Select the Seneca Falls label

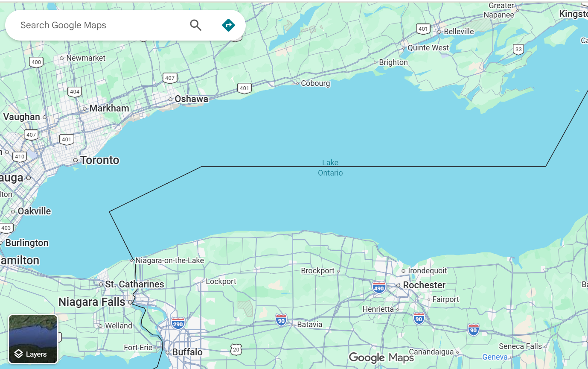point(520,346)
